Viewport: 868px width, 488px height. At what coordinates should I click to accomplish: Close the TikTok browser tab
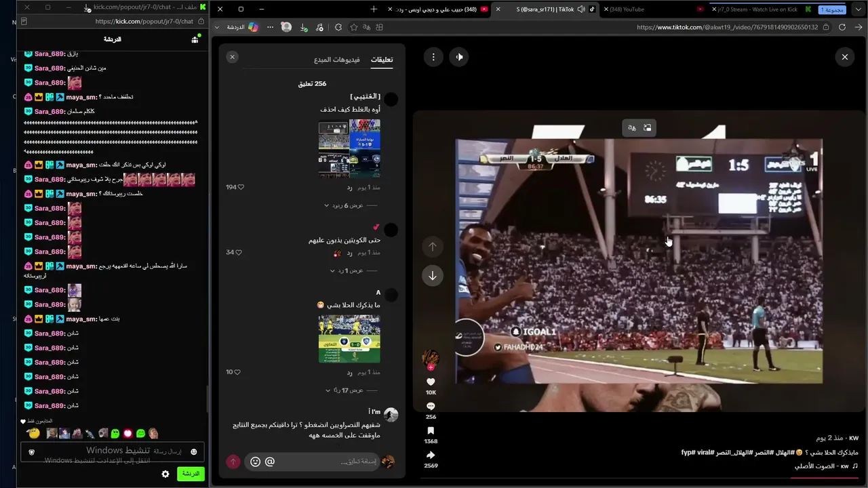pos(498,9)
